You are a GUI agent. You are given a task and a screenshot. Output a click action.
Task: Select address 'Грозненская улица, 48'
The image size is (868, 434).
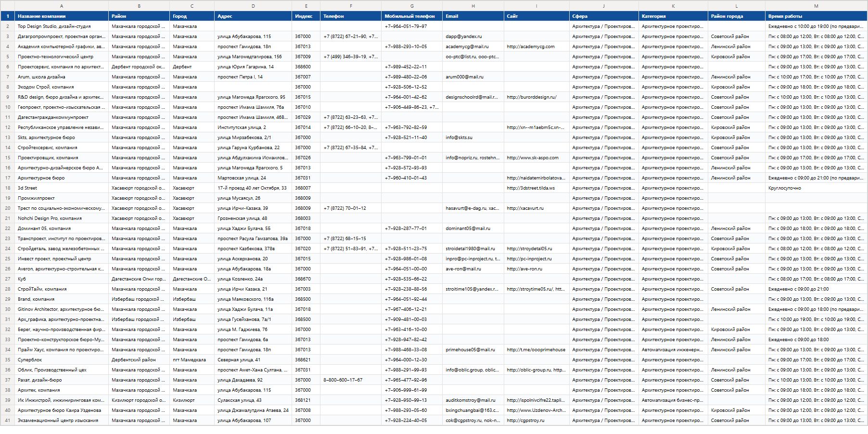click(253, 218)
